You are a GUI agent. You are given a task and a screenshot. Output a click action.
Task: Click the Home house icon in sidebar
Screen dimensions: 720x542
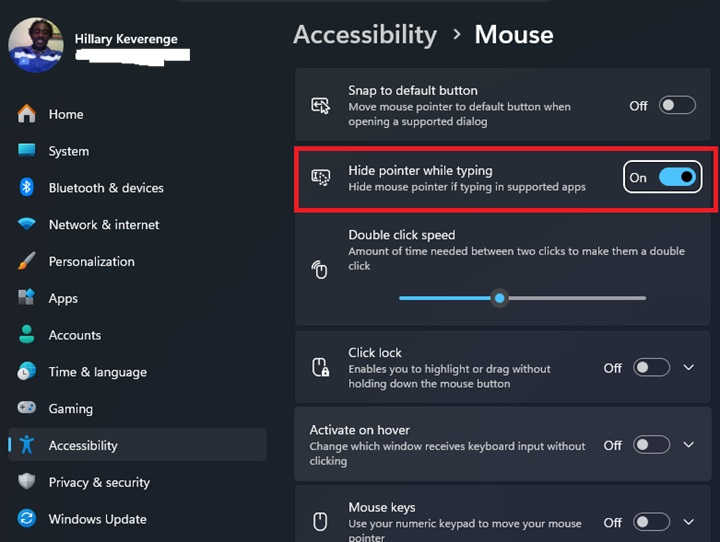pyautogui.click(x=27, y=113)
